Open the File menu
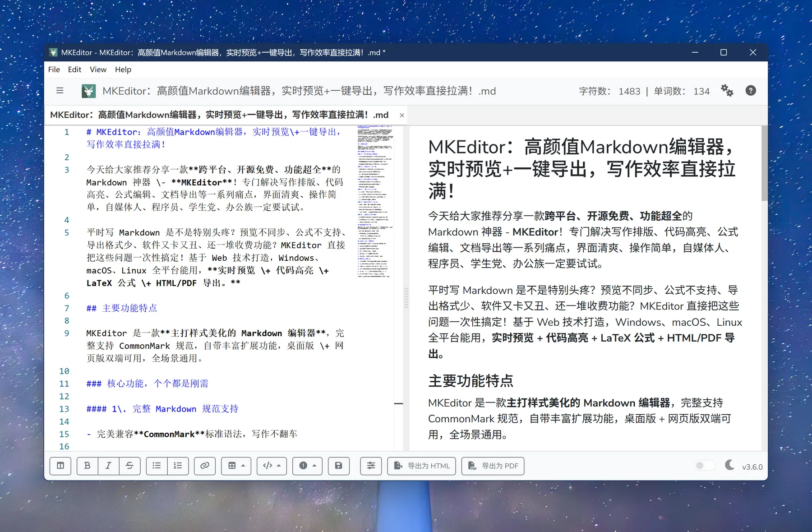Screen dimensions: 812x532 pos(54,69)
